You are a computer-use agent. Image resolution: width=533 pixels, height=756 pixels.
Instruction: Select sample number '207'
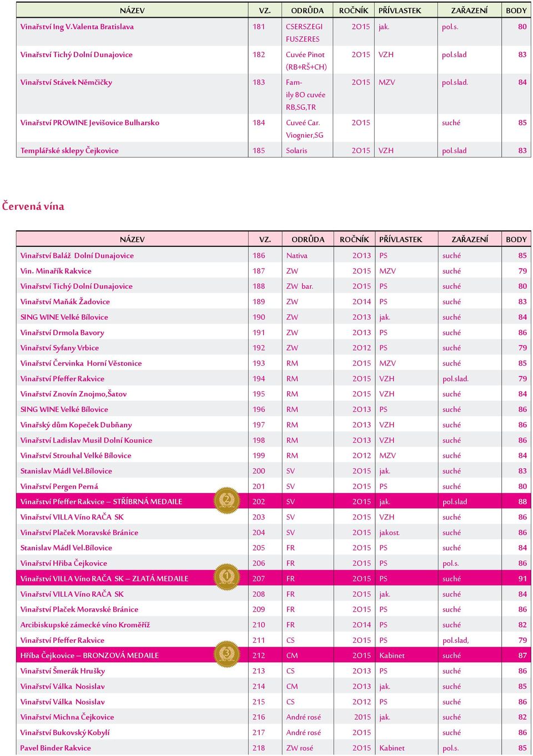259,578
